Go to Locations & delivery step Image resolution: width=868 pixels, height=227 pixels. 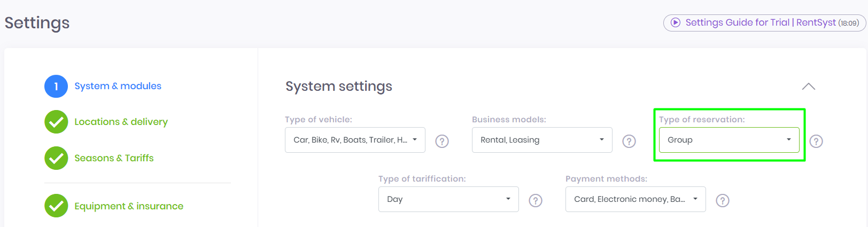click(121, 122)
